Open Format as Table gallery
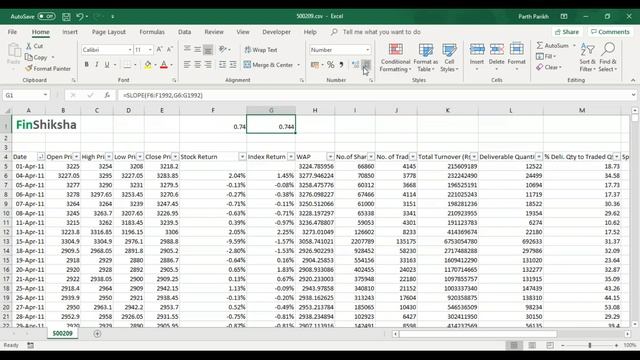The width and height of the screenshot is (640, 360). pyautogui.click(x=425, y=58)
